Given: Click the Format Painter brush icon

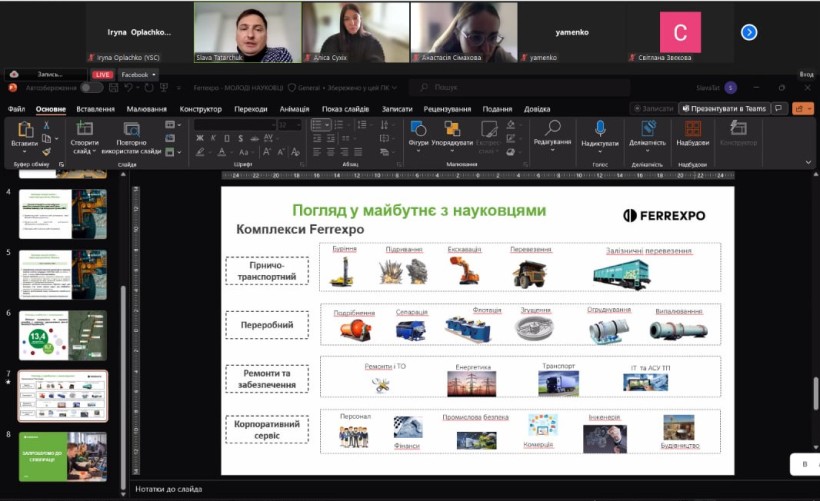Looking at the screenshot, I should (47, 152).
